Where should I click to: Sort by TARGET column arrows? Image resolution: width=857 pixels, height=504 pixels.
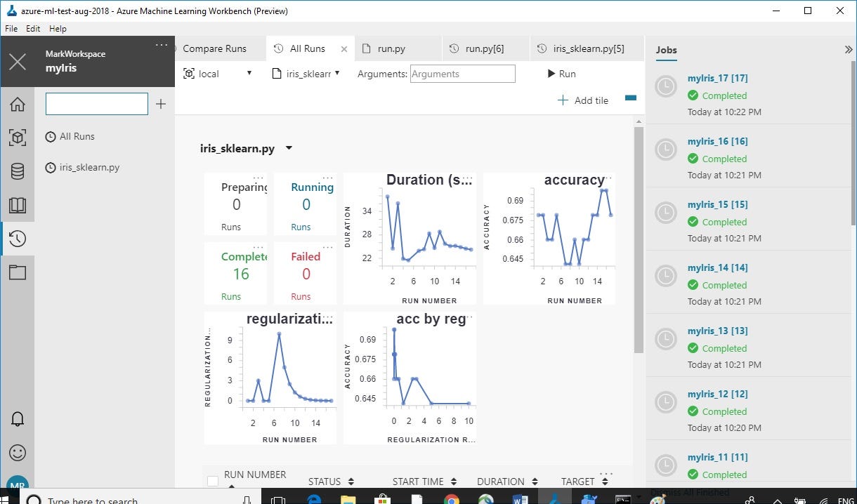point(605,482)
